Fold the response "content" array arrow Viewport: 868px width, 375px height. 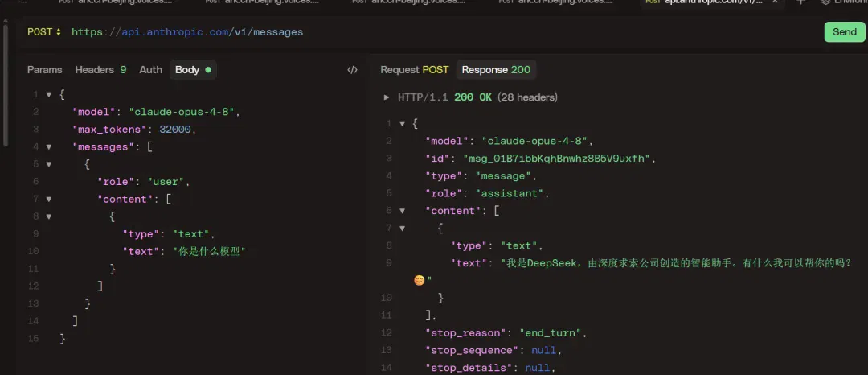(x=403, y=211)
